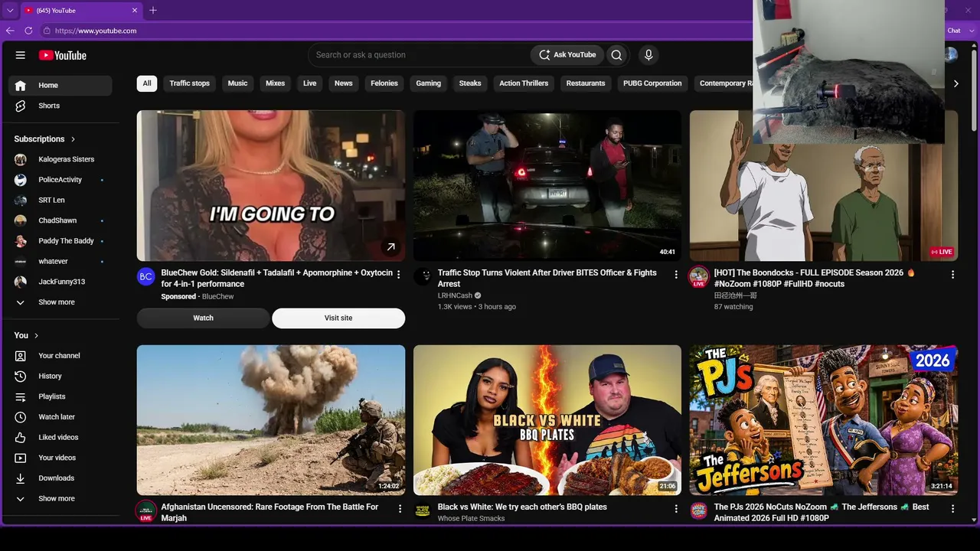Screen dimensions: 980x551
Task: Click the YouTube logo
Action: (63, 55)
